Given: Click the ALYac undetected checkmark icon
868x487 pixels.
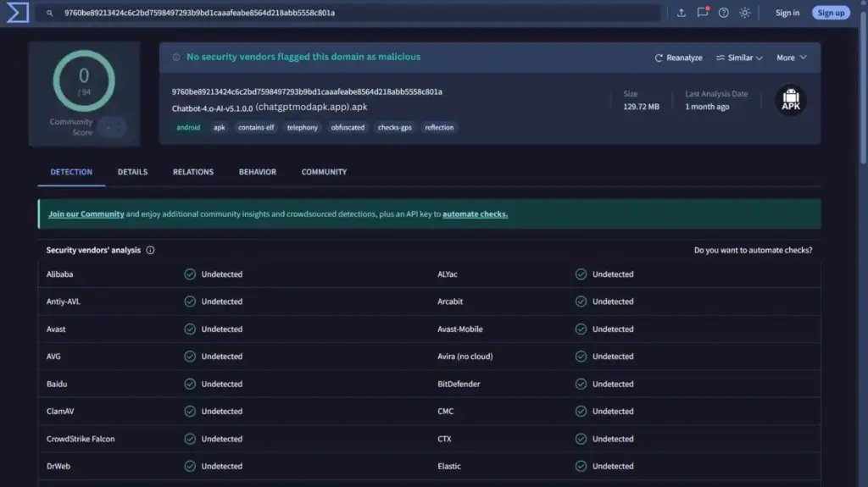Looking at the screenshot, I should tap(581, 274).
